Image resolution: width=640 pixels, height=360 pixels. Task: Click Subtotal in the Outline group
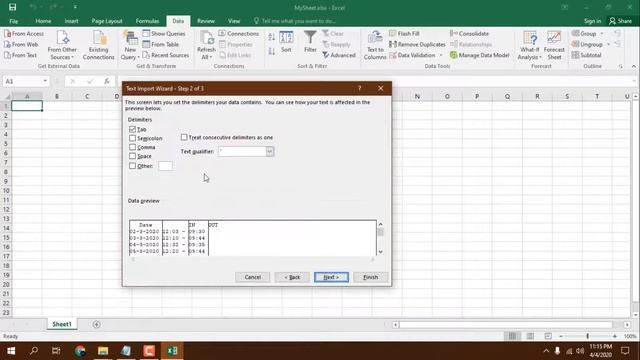coord(587,55)
